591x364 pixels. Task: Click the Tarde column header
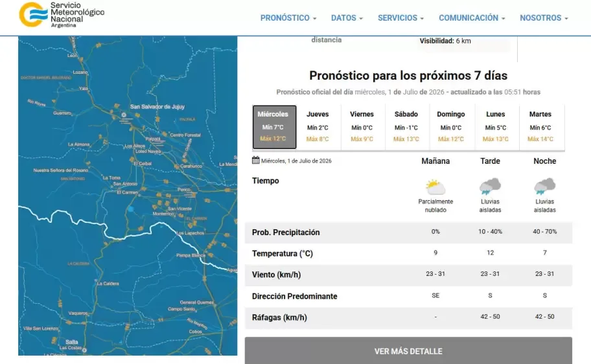point(490,161)
